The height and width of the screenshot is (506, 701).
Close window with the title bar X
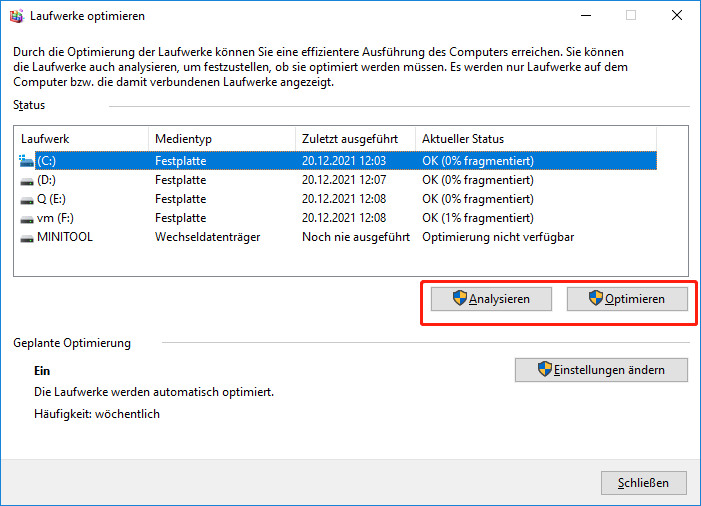[676, 15]
